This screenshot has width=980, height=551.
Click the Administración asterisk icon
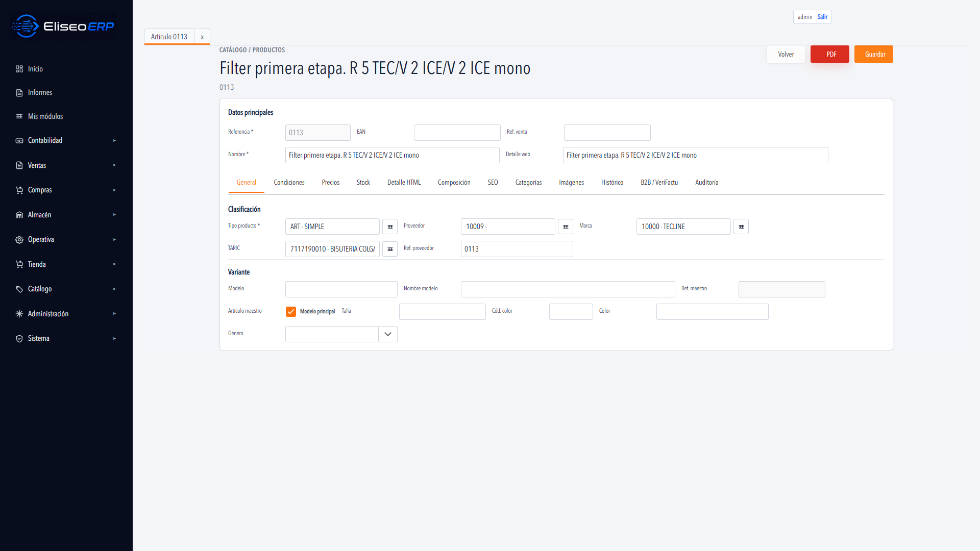pyautogui.click(x=19, y=314)
